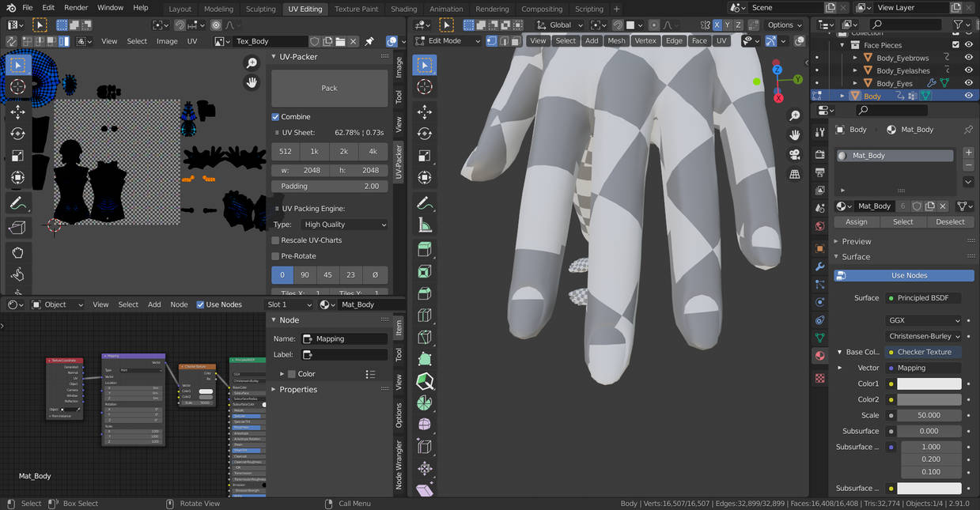Select the Extrude Region tool

tap(425, 250)
